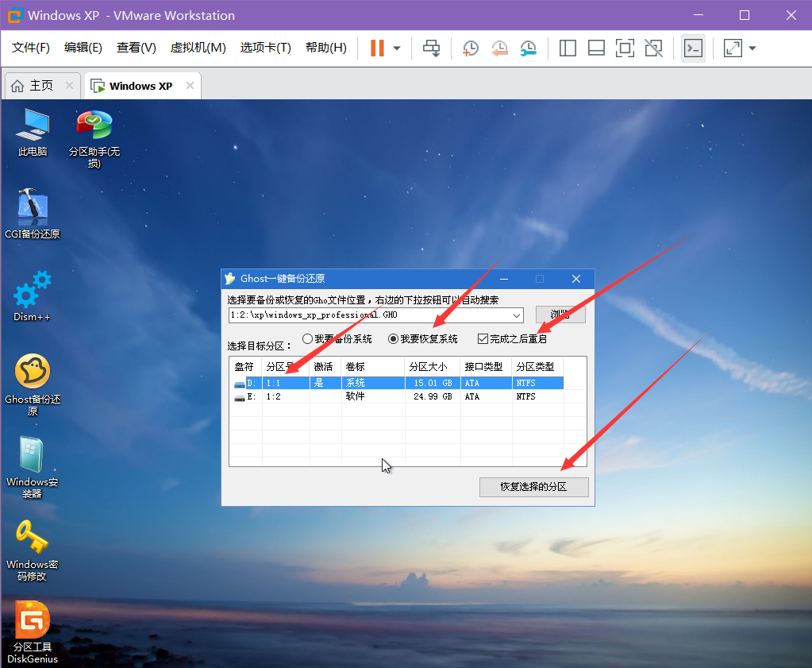Open the power options dropdown beside pause

click(x=397, y=48)
